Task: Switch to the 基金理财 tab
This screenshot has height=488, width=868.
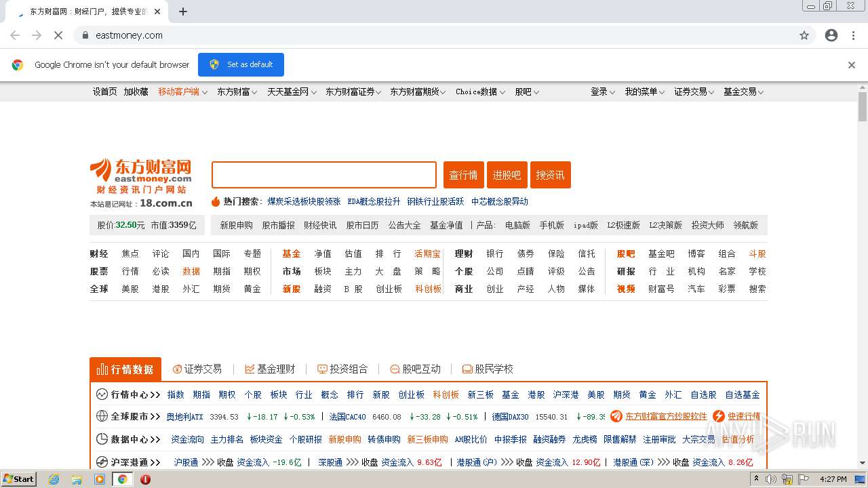Action: pos(270,369)
